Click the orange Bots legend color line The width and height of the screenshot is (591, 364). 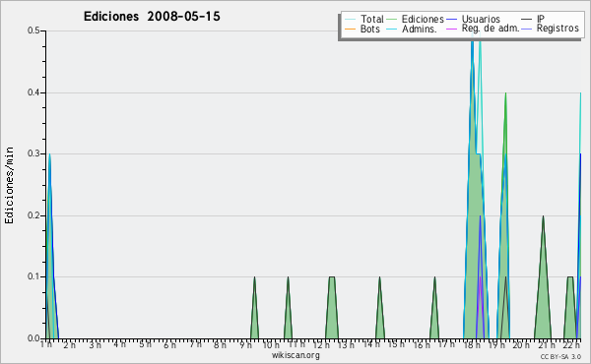click(350, 29)
